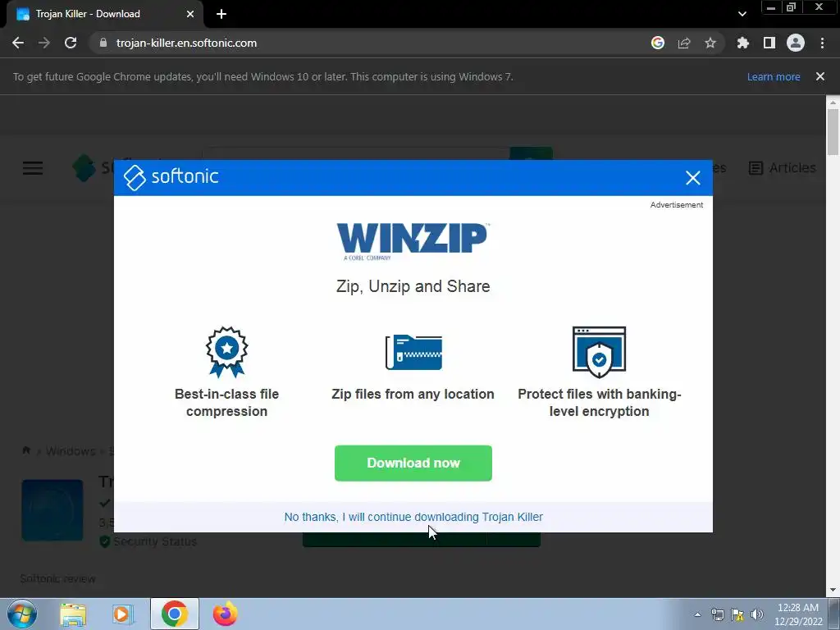Click 'Zip files from any location' text
Viewport: 840px width, 630px height.
click(413, 395)
